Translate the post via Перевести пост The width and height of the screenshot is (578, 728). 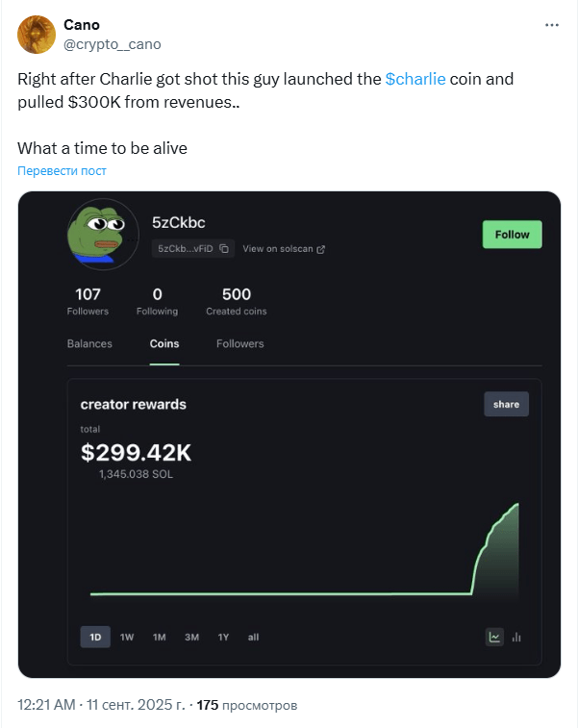coord(62,170)
